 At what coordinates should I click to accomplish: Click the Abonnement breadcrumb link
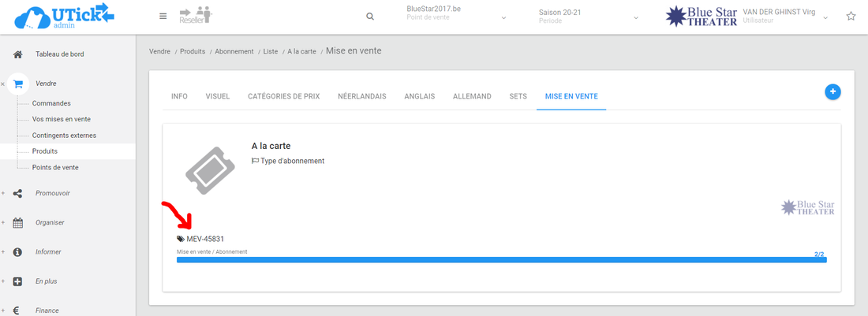235,51
